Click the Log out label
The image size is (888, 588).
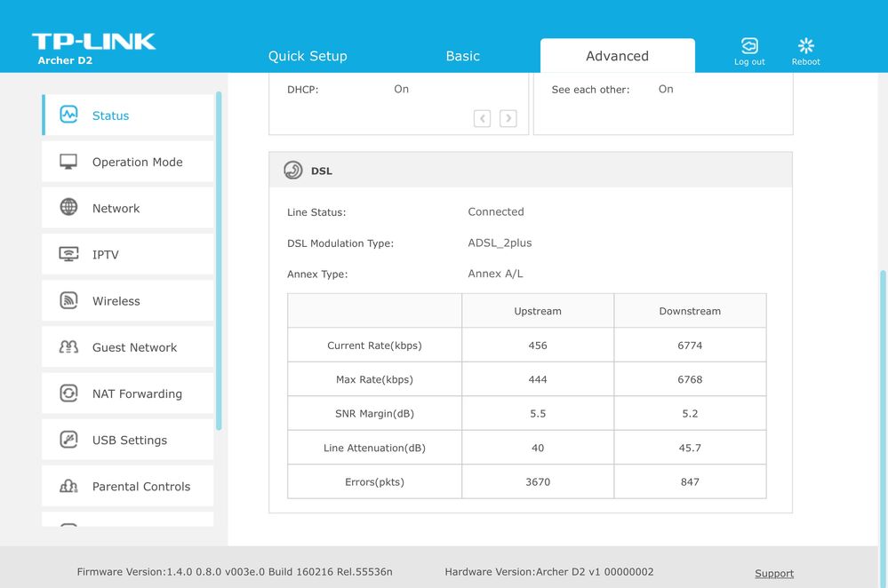coord(749,61)
